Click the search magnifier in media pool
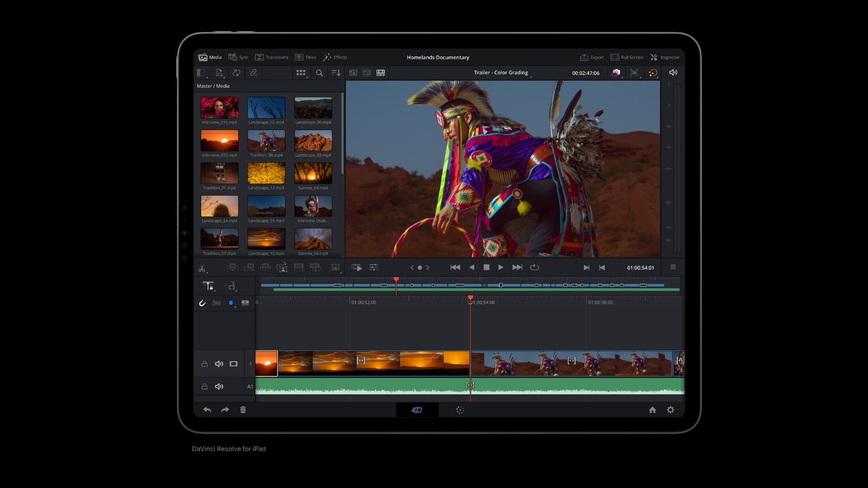This screenshot has height=488, width=868. tap(319, 73)
